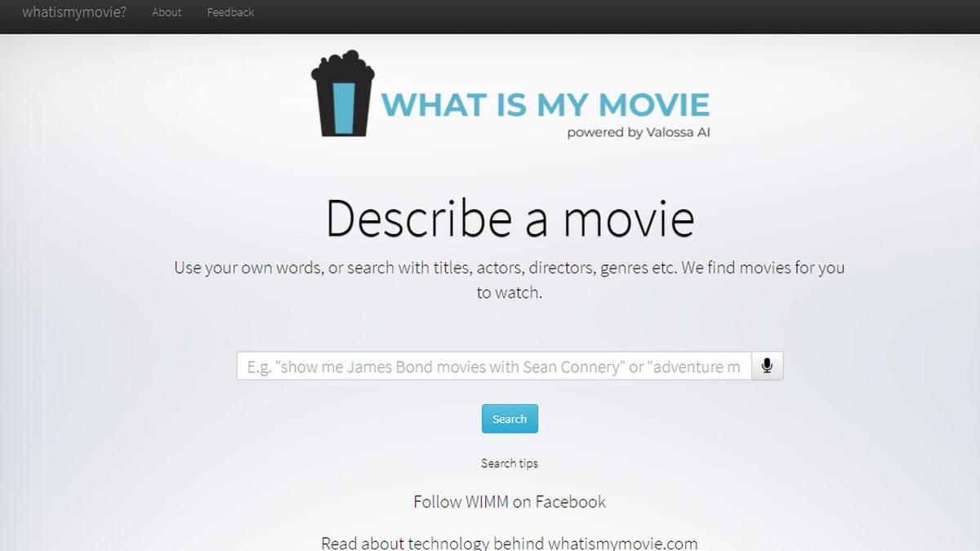Image resolution: width=980 pixels, height=551 pixels.
Task: Click the 'powered by Valossa AI' text
Action: (x=638, y=131)
